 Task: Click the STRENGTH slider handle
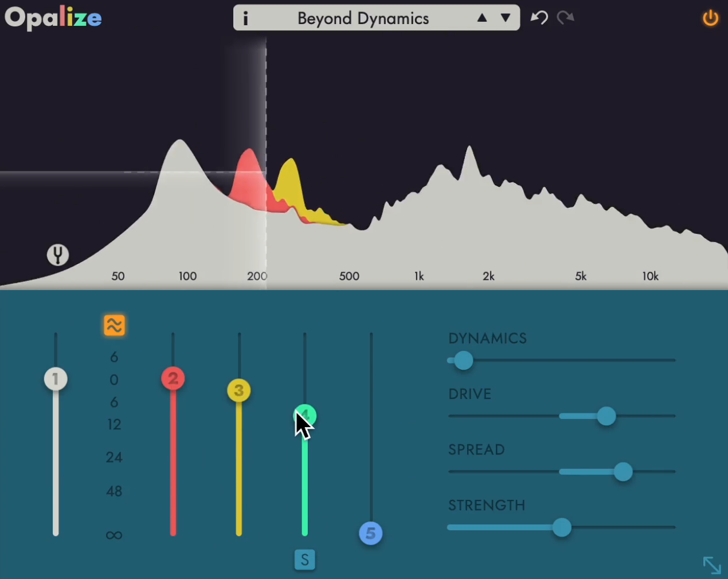click(x=562, y=527)
